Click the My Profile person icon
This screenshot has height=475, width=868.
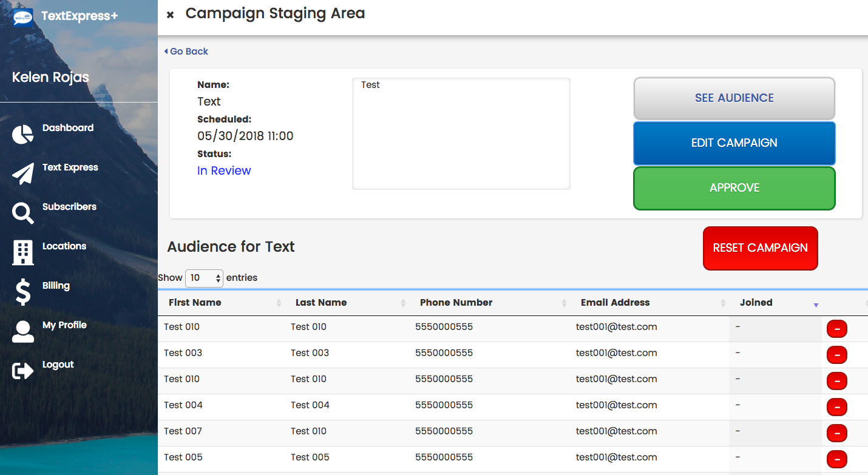point(23,332)
